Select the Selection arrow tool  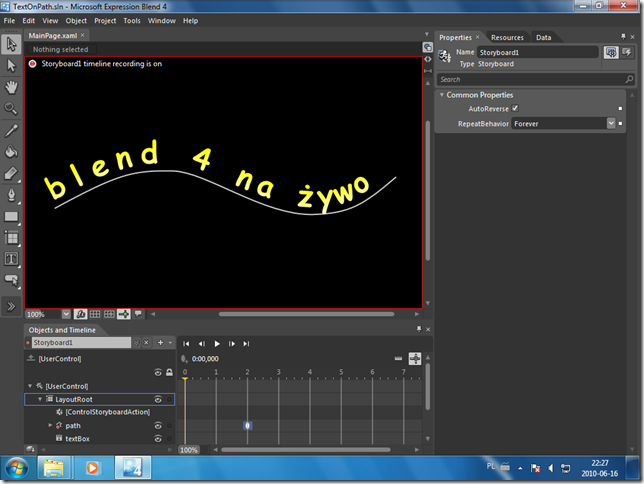coord(11,44)
